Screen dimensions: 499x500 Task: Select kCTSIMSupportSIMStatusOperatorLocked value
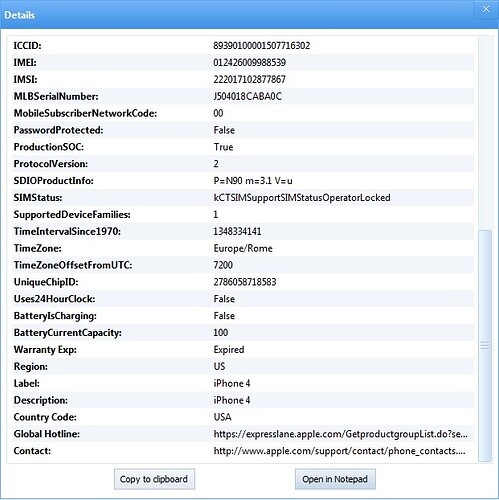302,198
